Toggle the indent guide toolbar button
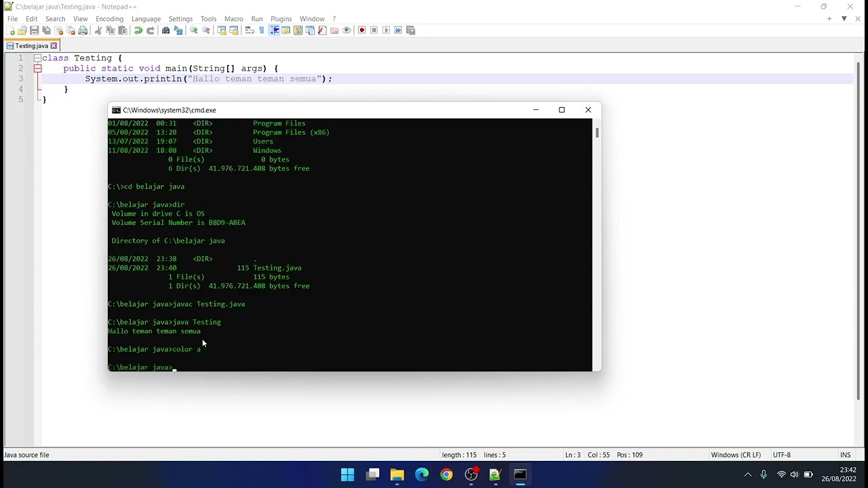 tap(274, 30)
